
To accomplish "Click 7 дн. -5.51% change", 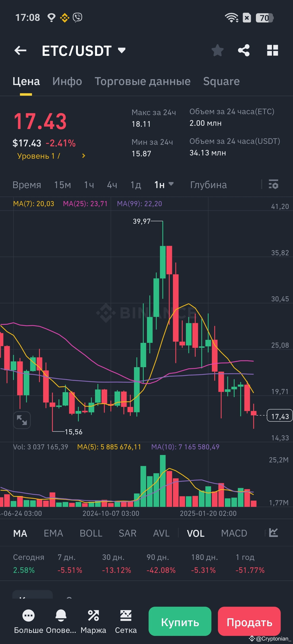I will tap(70, 563).
